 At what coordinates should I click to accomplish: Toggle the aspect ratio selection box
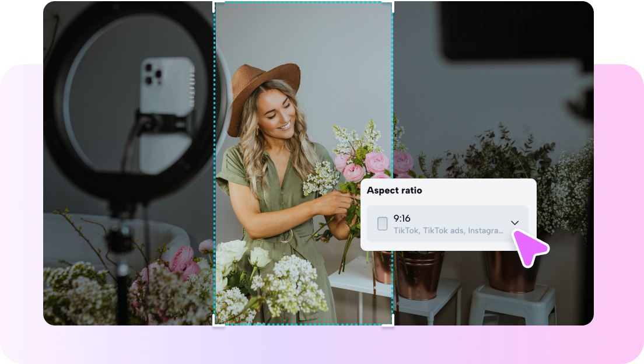[448, 223]
